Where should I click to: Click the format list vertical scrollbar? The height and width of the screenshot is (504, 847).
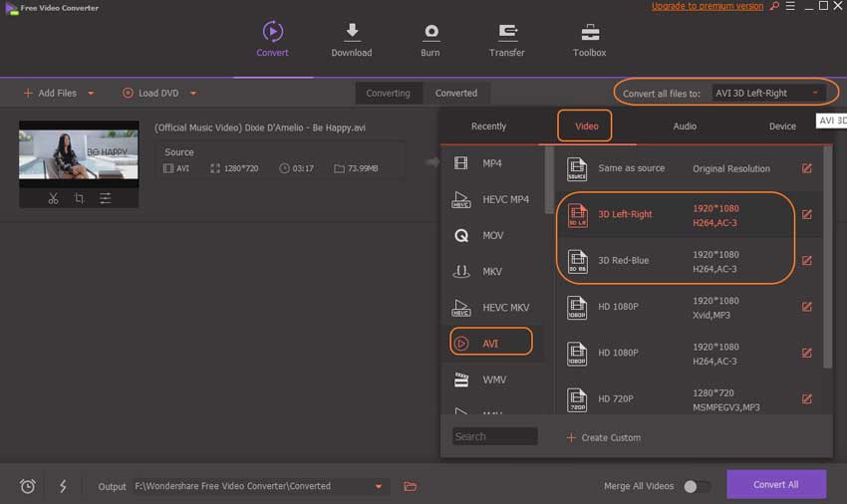549,179
